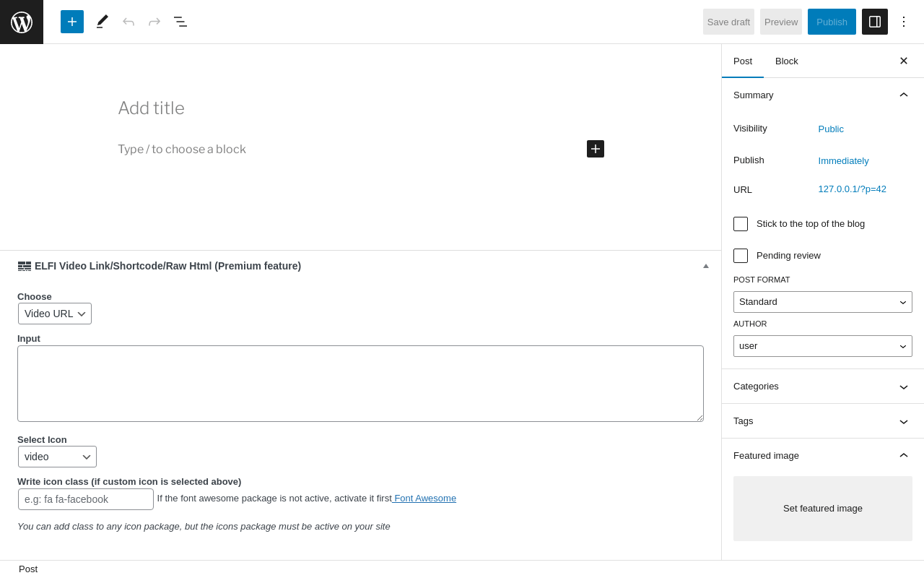
Task: Click the Font Awesome link
Action: pyautogui.click(x=425, y=499)
